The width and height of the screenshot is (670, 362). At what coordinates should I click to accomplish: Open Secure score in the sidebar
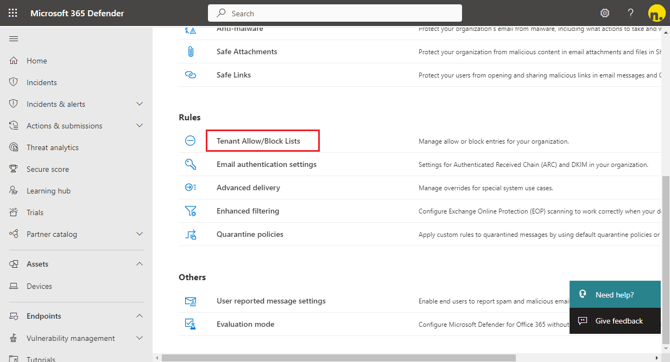point(47,169)
